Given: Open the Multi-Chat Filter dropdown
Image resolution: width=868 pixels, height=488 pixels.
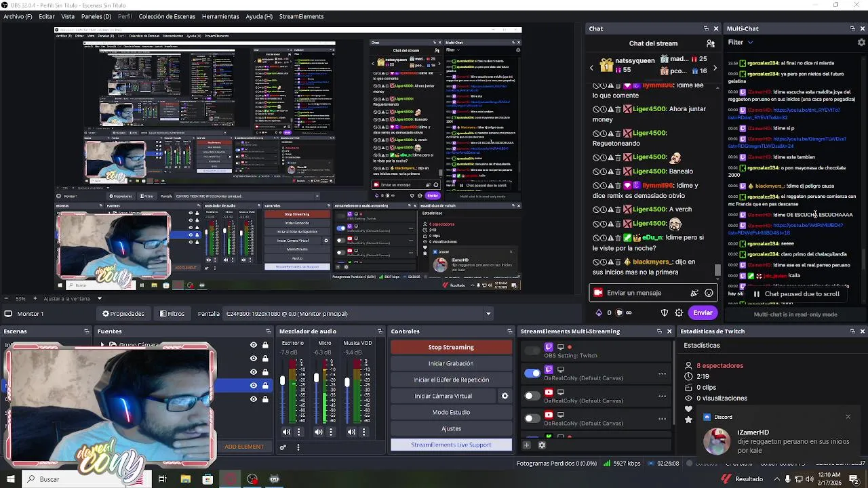Looking at the screenshot, I should (741, 42).
